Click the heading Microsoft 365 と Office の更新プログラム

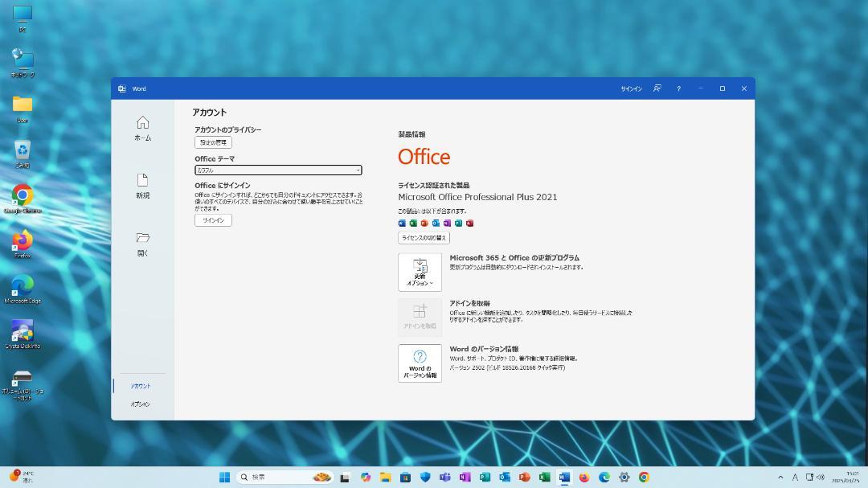click(x=514, y=257)
